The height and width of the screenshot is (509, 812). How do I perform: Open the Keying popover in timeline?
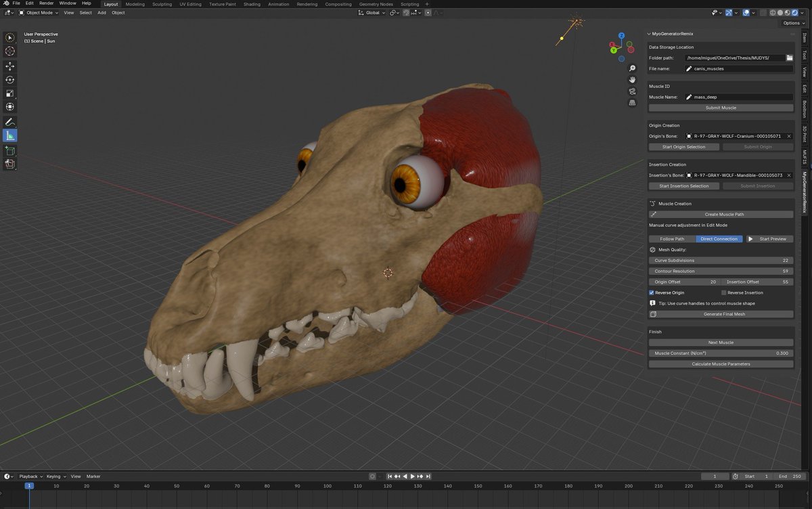55,477
